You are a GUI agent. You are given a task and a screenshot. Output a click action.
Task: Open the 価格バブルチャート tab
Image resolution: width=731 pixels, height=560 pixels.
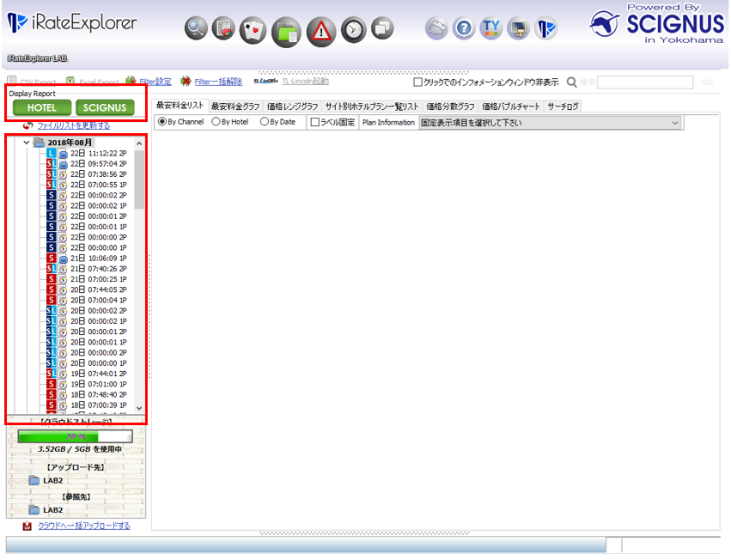pyautogui.click(x=511, y=106)
